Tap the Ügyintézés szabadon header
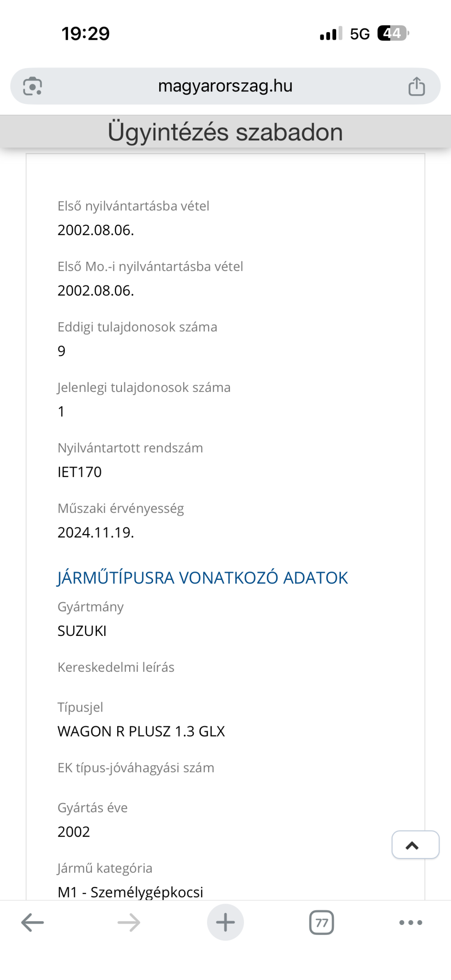Image resolution: width=451 pixels, height=980 pixels. click(x=225, y=132)
